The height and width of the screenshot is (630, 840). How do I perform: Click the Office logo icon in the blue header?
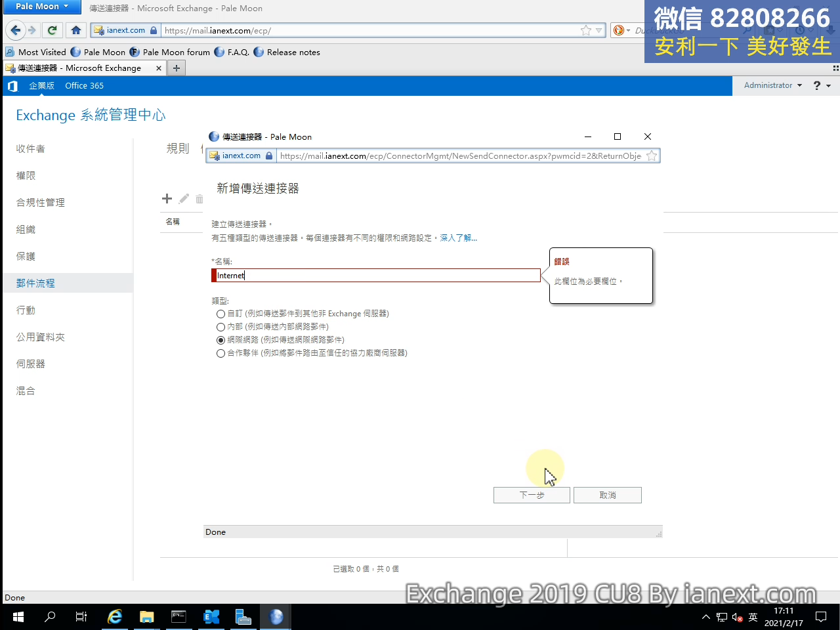point(12,86)
